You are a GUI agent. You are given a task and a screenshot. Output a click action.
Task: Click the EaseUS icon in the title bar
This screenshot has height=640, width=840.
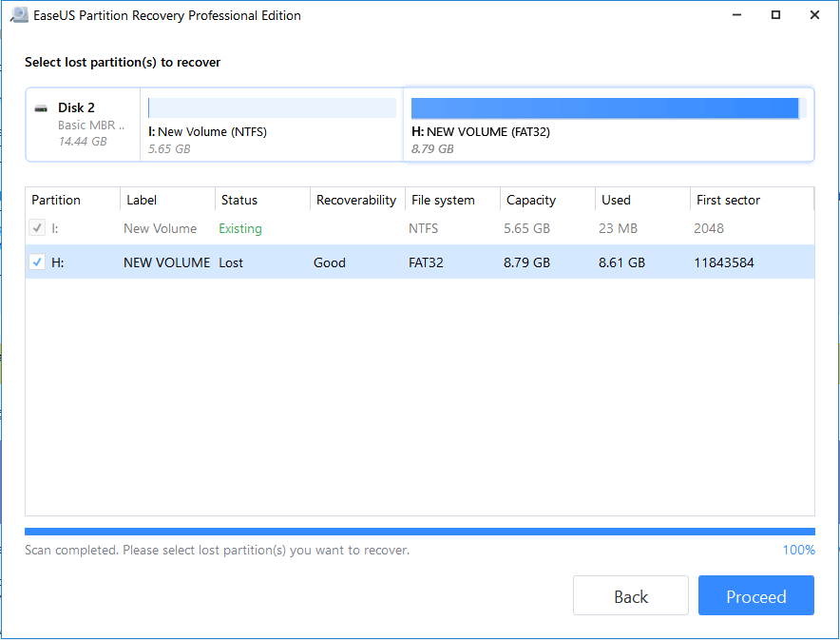20,15
